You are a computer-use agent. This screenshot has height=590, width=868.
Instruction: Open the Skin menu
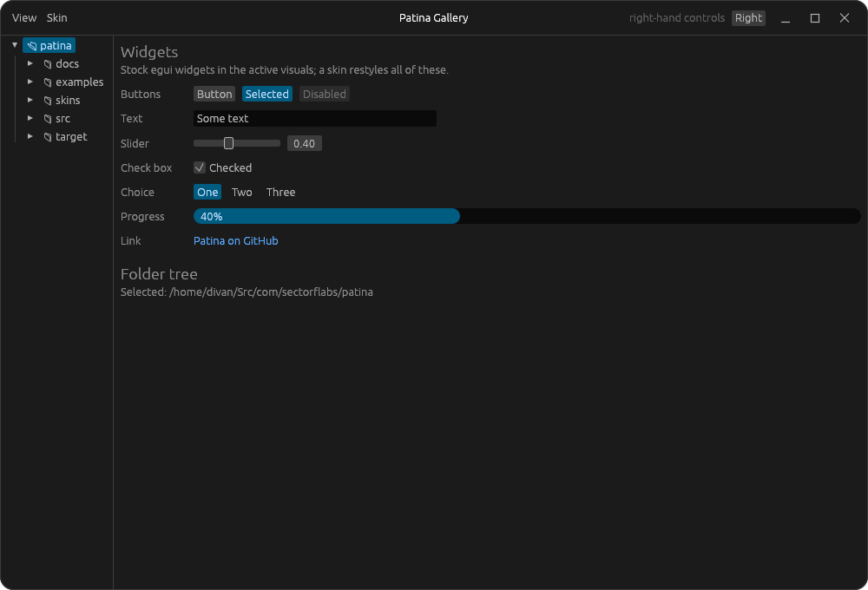(x=56, y=17)
